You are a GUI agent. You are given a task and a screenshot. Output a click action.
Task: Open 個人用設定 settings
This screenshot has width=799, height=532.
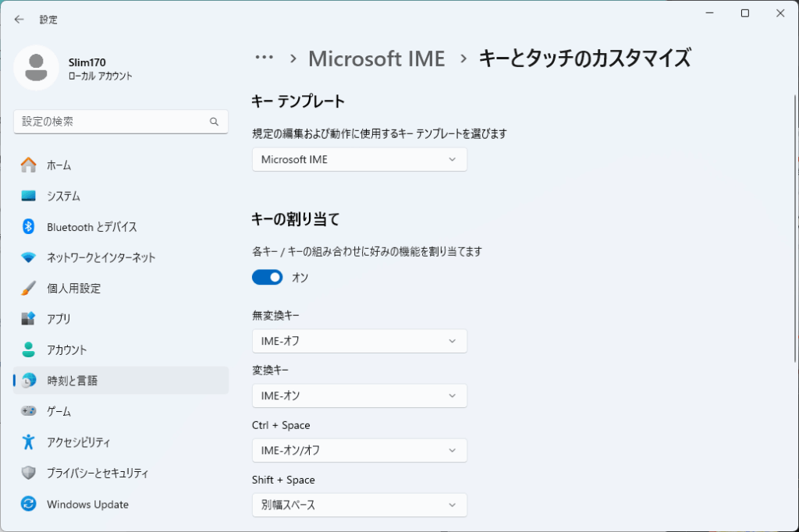121,288
